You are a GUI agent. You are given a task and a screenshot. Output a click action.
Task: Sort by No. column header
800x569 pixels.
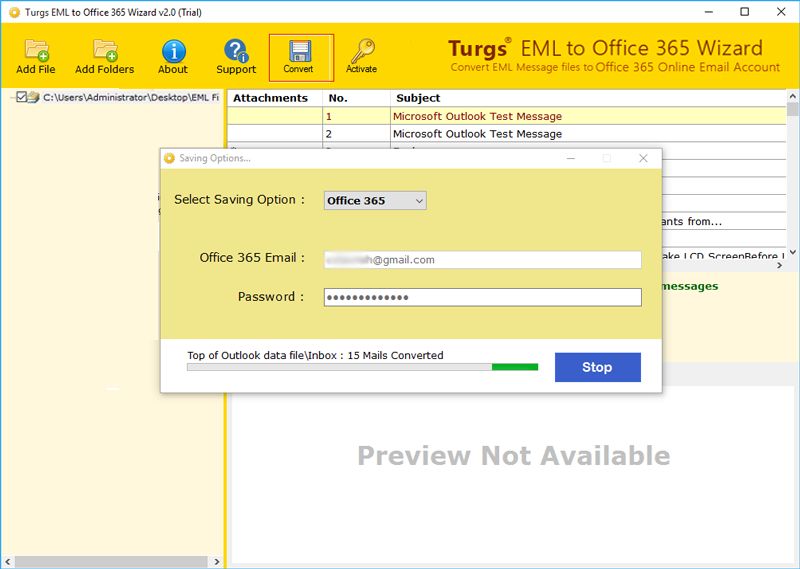click(356, 98)
